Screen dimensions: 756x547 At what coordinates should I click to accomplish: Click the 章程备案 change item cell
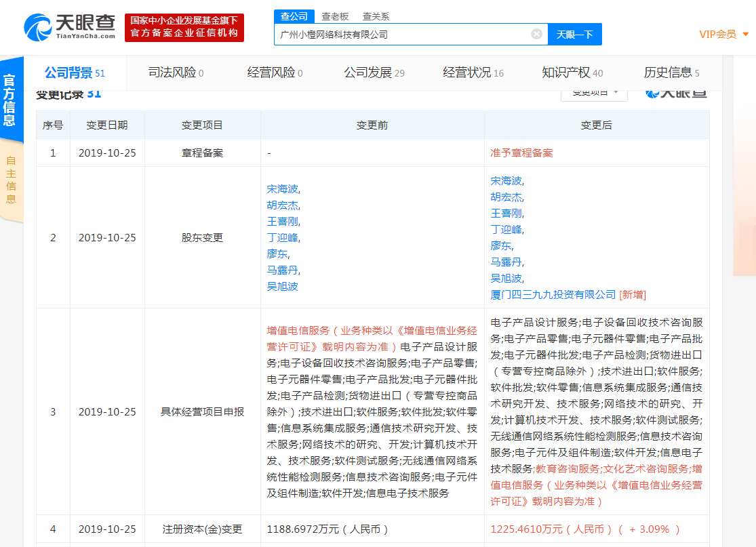click(x=203, y=153)
